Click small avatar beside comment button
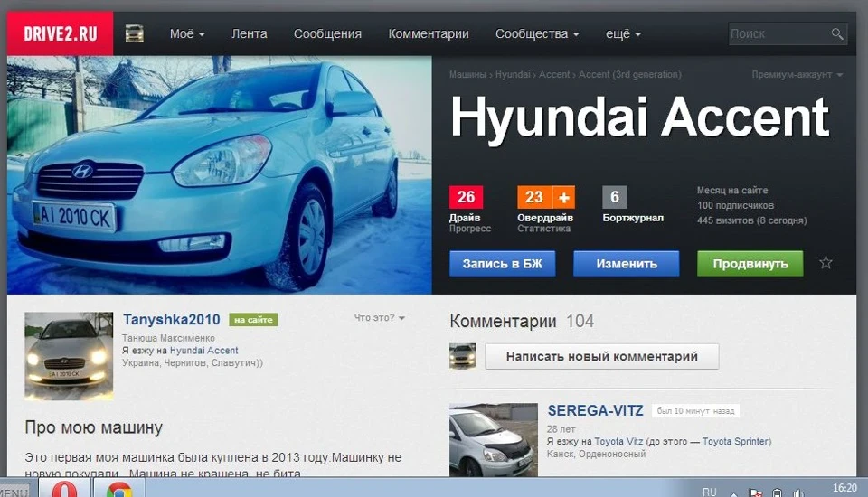This screenshot has width=868, height=497. [462, 356]
